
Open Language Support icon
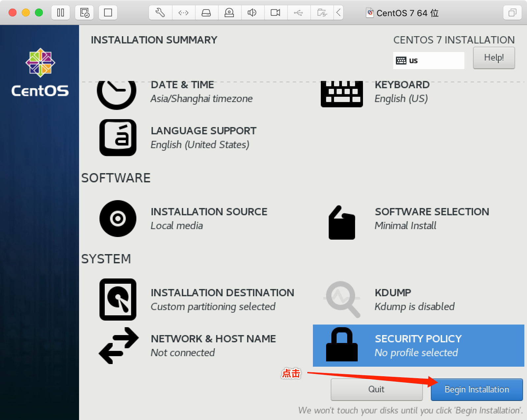point(118,138)
